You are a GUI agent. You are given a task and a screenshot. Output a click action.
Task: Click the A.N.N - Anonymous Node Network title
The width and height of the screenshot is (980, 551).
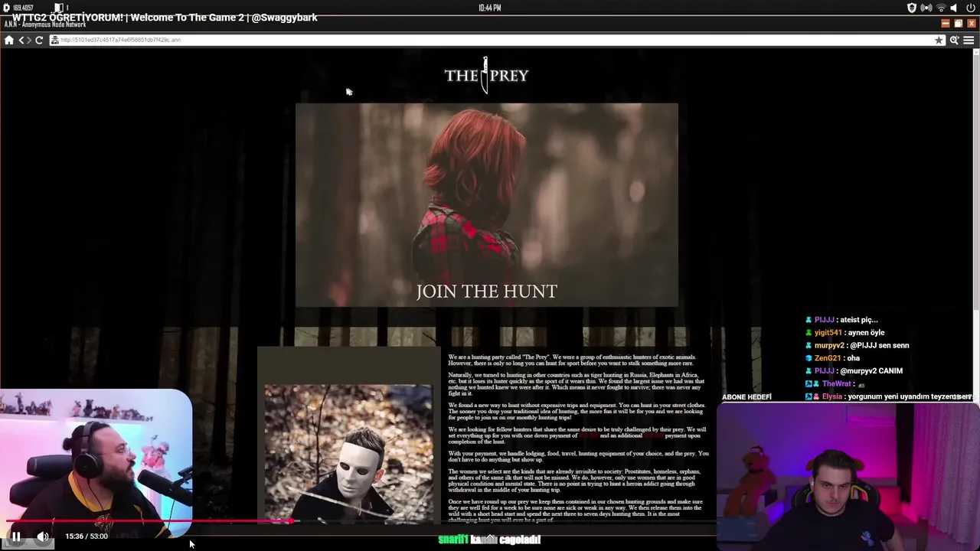pyautogui.click(x=45, y=24)
